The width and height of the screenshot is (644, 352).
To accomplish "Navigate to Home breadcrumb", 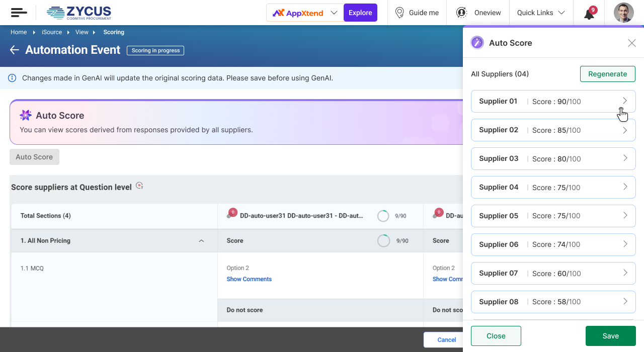I will click(x=19, y=32).
